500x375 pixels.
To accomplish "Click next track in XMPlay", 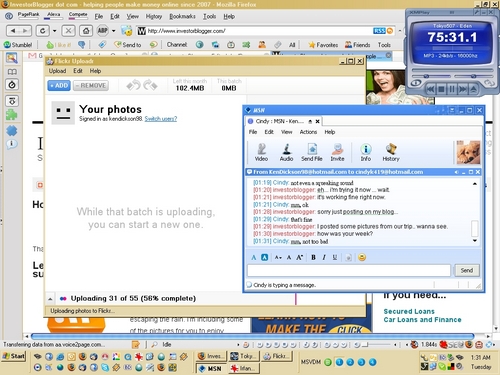I will (x=463, y=89).
